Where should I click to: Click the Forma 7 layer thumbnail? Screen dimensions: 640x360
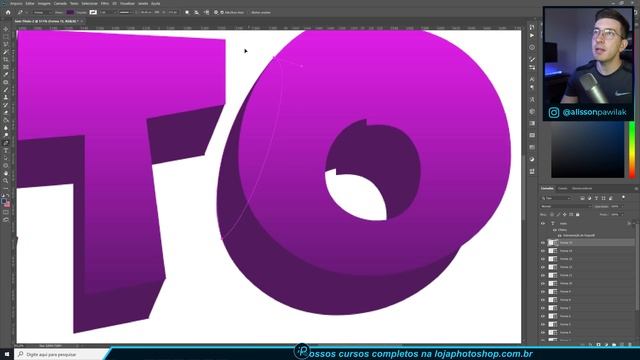tap(553, 308)
